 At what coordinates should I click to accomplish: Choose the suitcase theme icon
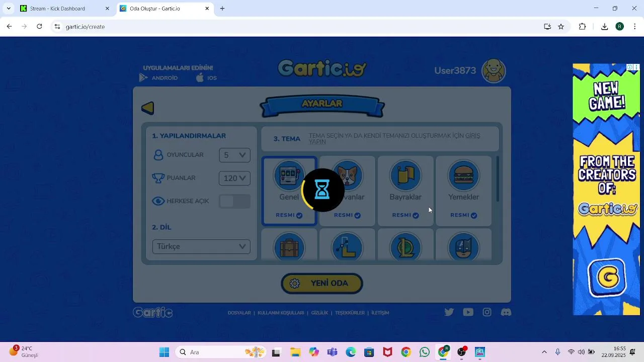coord(289,246)
